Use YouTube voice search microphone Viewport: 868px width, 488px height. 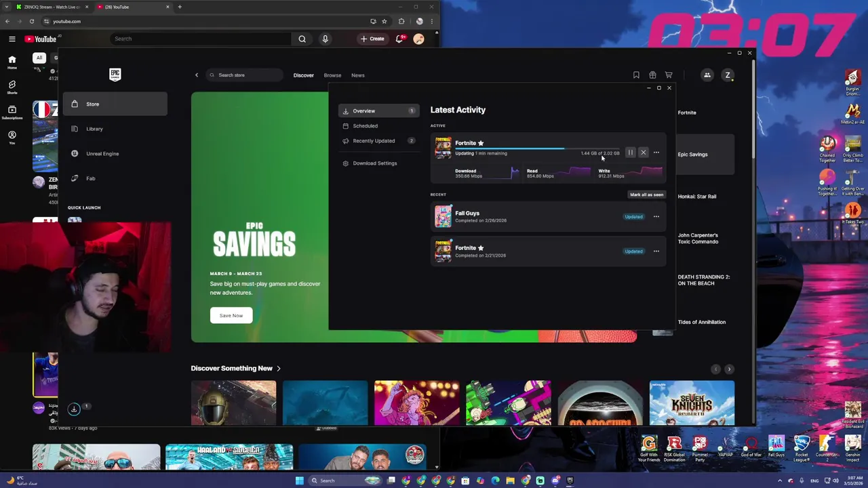325,39
